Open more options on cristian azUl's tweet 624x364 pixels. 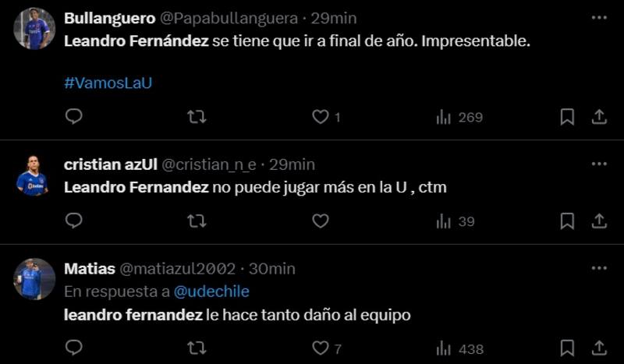click(x=599, y=164)
